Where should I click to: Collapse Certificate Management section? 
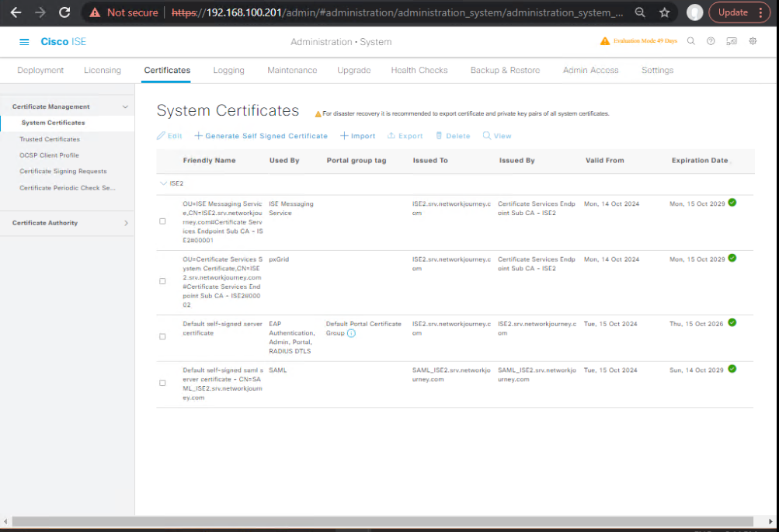(125, 107)
